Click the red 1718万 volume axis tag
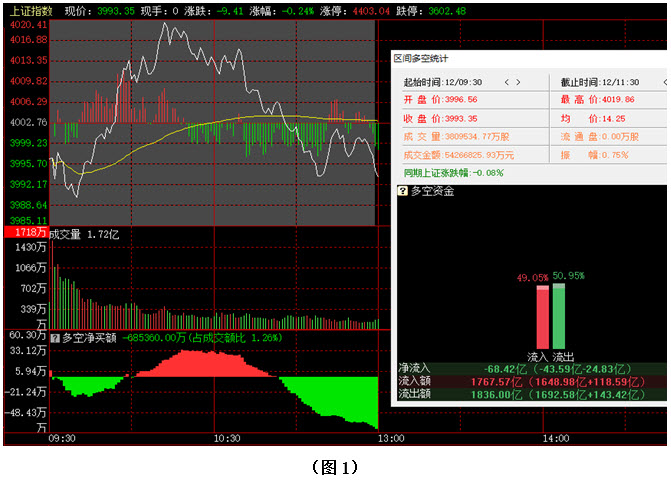Screen dimensions: 671x486 point(25,233)
